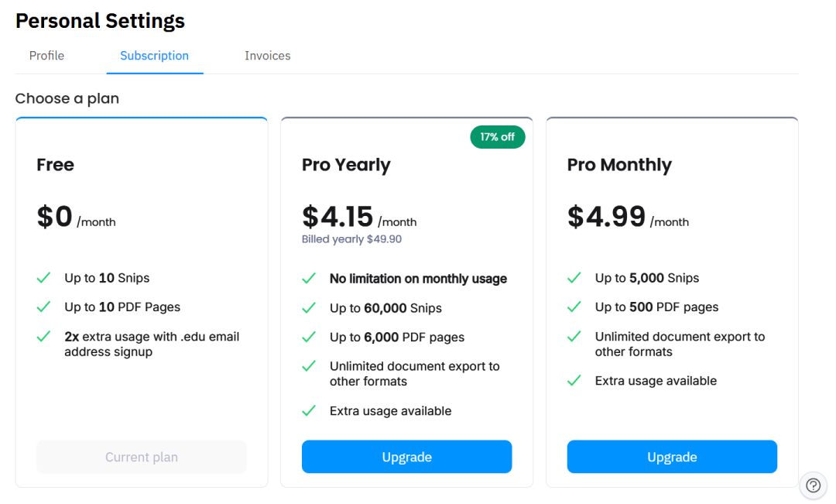Upgrade to the Pro Monthly plan
The height and width of the screenshot is (504, 836).
click(x=672, y=457)
